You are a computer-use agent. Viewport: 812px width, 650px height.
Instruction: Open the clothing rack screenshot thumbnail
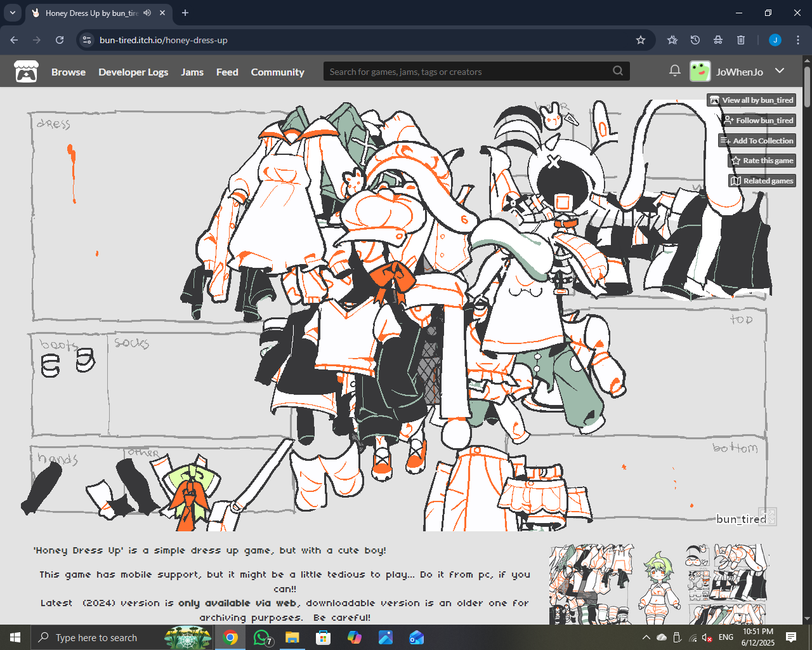click(x=592, y=584)
